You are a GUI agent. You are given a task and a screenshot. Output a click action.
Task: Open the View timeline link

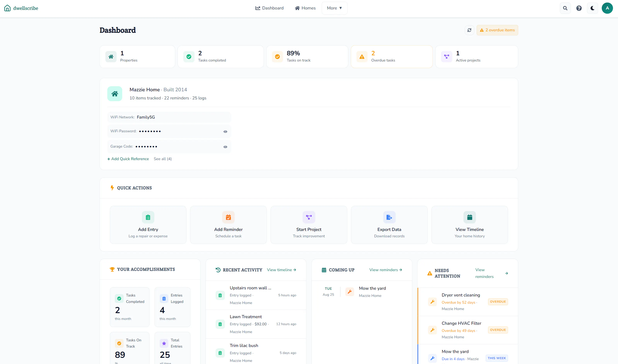point(282,270)
